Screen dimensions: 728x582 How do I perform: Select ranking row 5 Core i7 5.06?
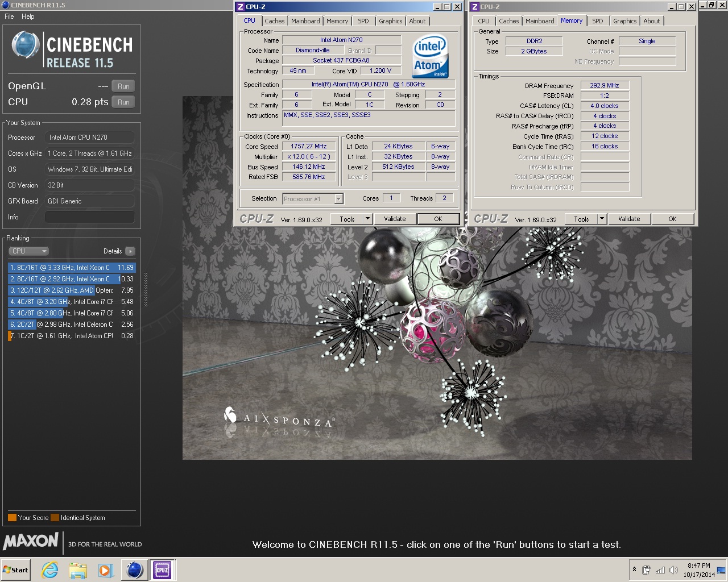[71, 313]
